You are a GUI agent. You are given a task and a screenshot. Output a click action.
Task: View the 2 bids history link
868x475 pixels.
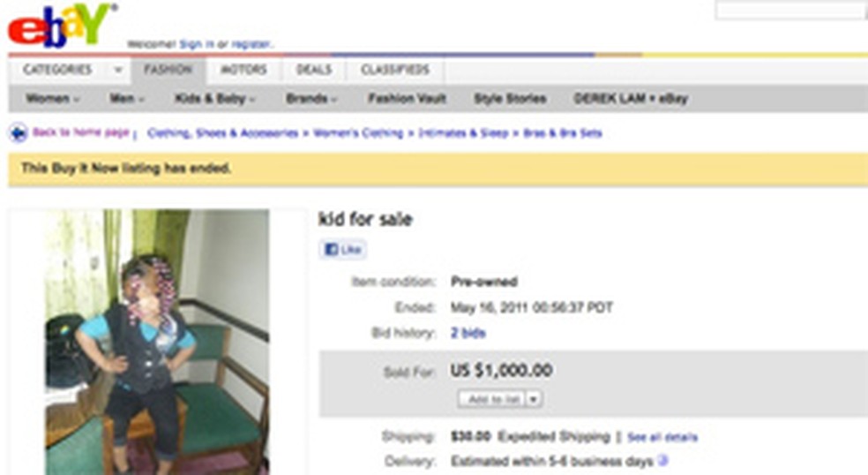coord(468,333)
